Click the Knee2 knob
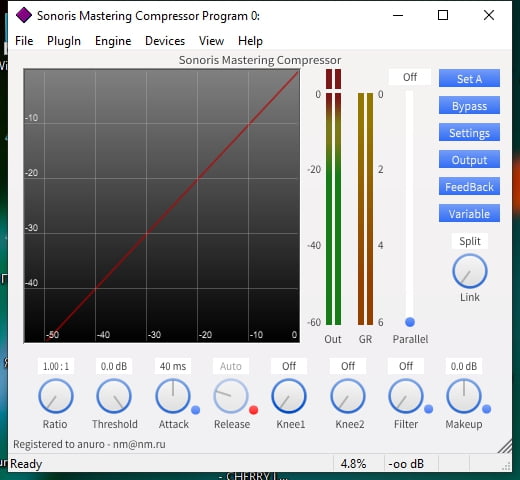The height and width of the screenshot is (480, 520). (348, 396)
